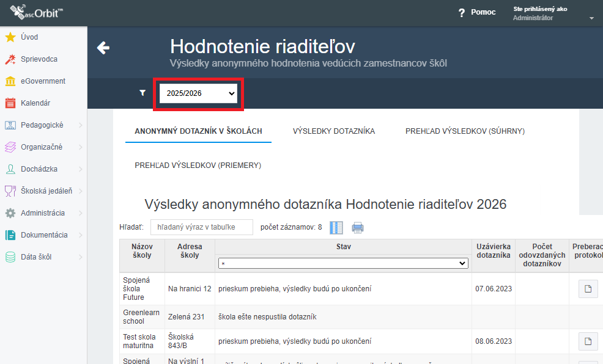Image resolution: width=603 pixels, height=364 pixels.
Task: Click the address Na hranici 12
Action: tap(190, 289)
